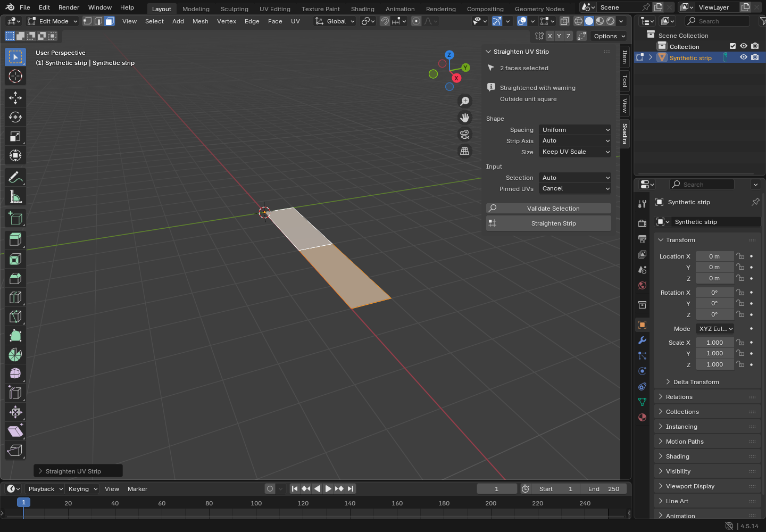Image resolution: width=766 pixels, height=532 pixels.
Task: Open the Mesh menu in viewport header
Action: tap(201, 21)
